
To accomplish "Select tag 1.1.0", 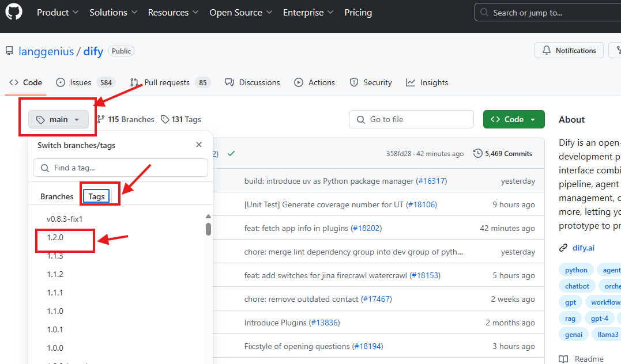I will tap(55, 311).
